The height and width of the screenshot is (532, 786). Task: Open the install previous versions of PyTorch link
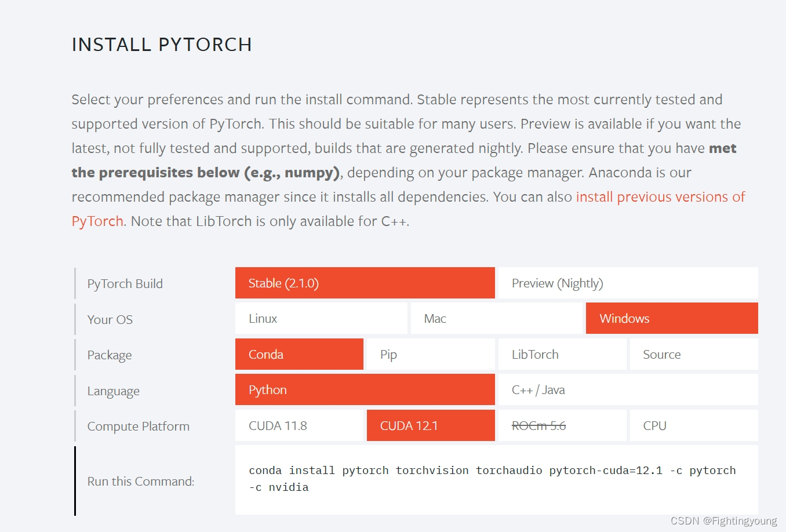pyautogui.click(x=660, y=196)
